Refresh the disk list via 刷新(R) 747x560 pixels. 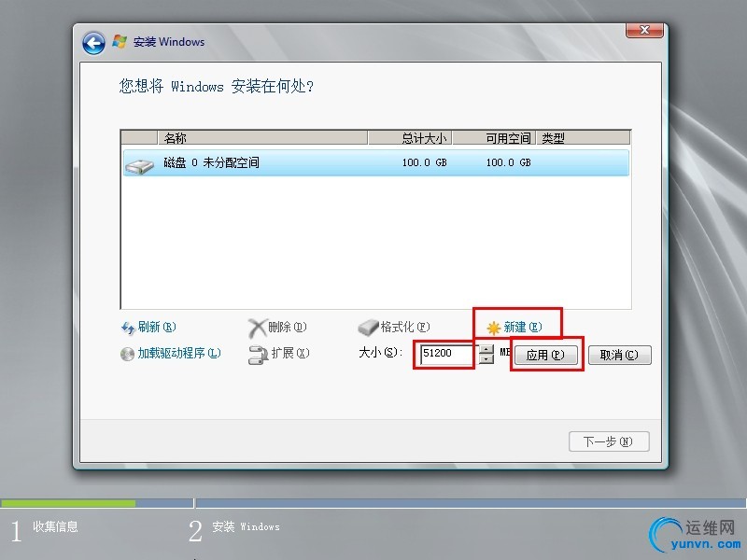click(157, 328)
